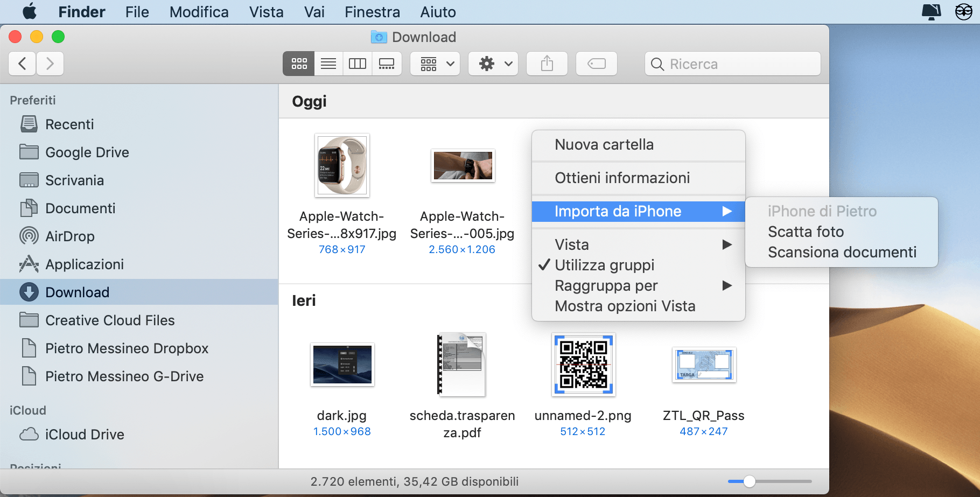Screen dimensions: 980x497
Task: Expand Importa da iPhone submenu
Action: (639, 212)
